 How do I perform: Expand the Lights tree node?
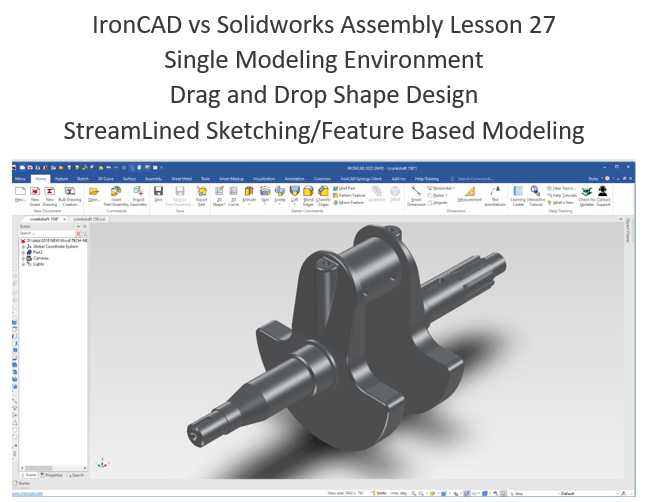(x=23, y=263)
